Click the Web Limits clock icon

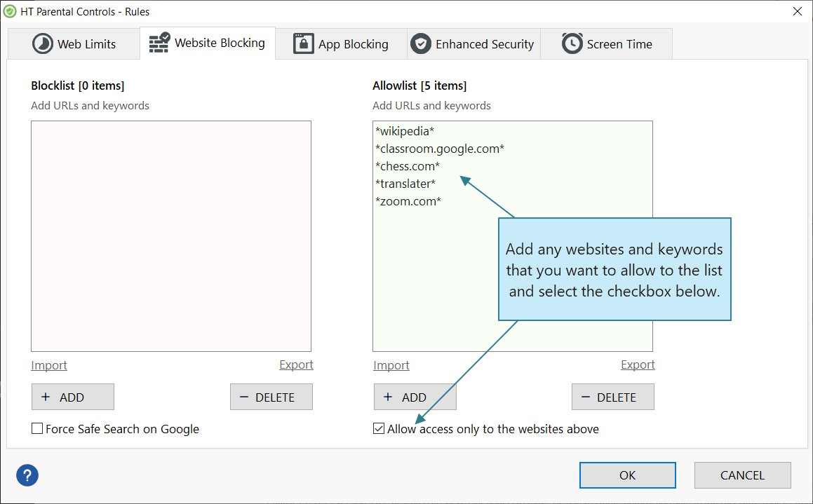coord(43,44)
